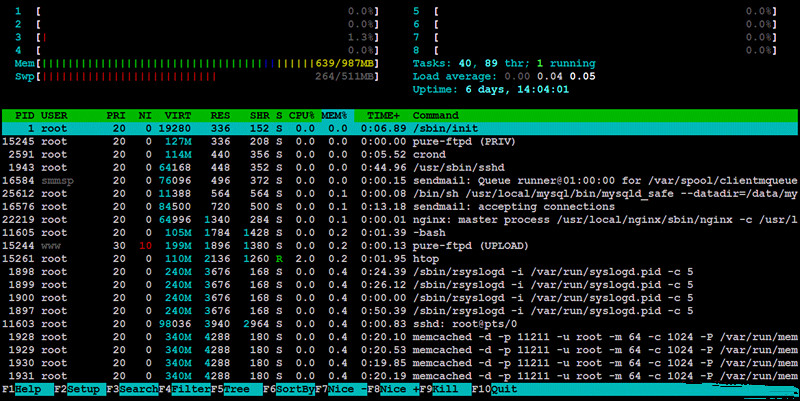The image size is (800, 401).
Task: Select rsyslogd row with PID 1897
Action: point(399,311)
